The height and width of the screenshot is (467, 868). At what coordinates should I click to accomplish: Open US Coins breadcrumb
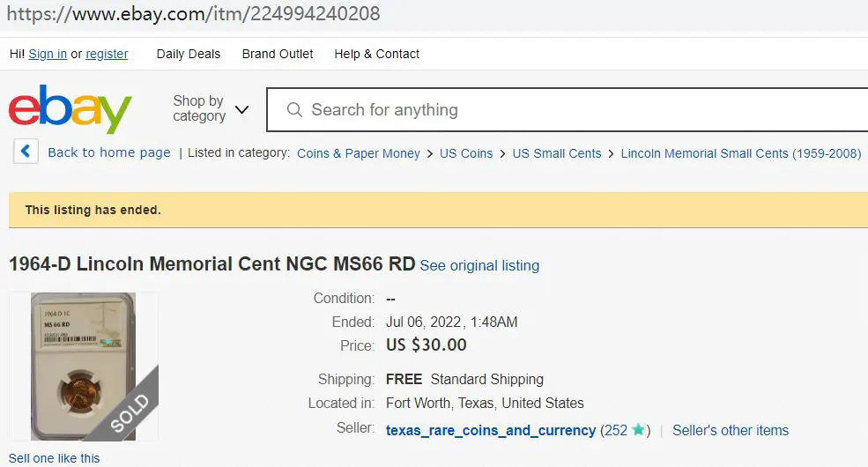pyautogui.click(x=466, y=153)
